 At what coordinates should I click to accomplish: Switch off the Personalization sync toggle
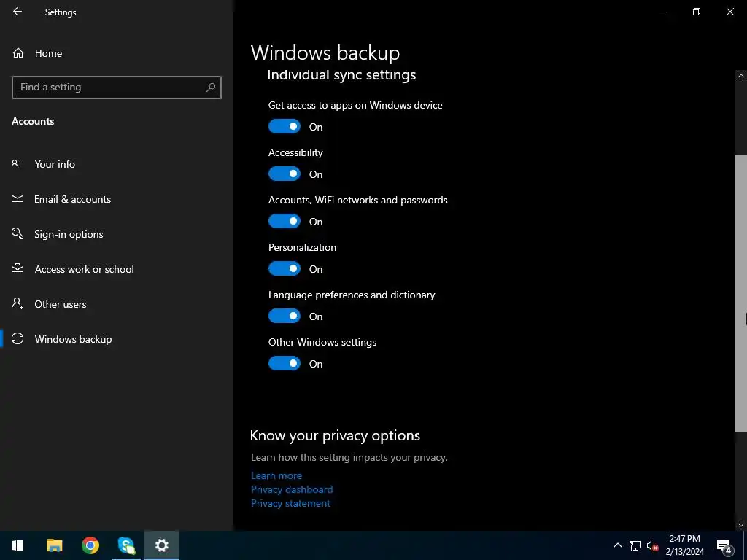[285, 268]
